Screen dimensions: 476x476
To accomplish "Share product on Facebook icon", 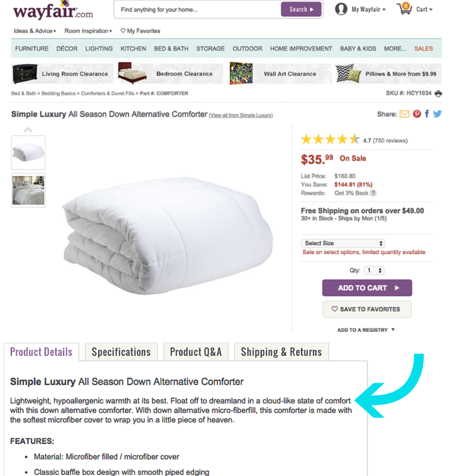I will click(427, 114).
